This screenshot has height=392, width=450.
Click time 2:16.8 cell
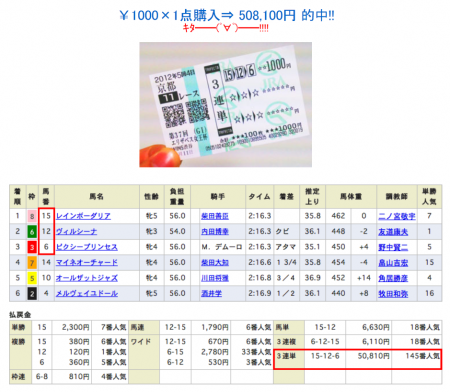tap(259, 278)
